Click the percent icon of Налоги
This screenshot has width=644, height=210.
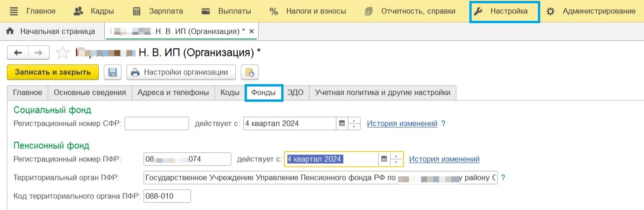pyautogui.click(x=274, y=11)
